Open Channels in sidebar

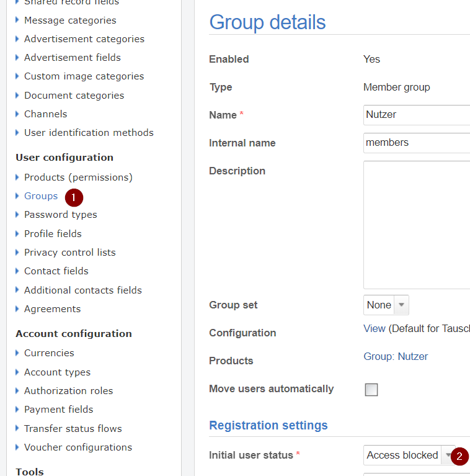(x=45, y=114)
